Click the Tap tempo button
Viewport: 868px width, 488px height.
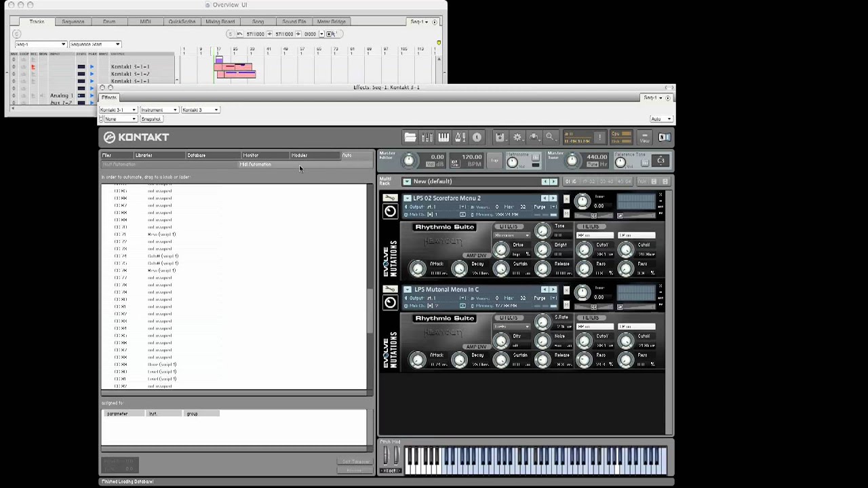pyautogui.click(x=494, y=161)
